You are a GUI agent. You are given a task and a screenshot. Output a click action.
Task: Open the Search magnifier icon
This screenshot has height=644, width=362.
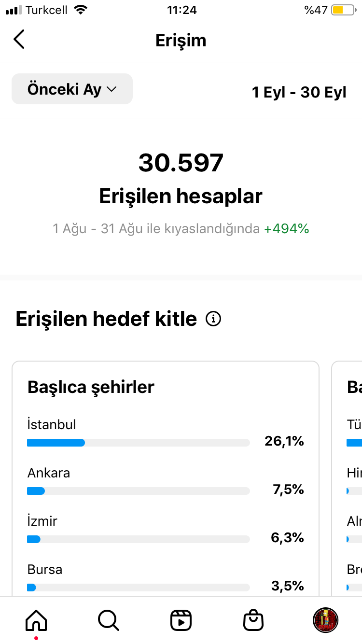[108, 619]
